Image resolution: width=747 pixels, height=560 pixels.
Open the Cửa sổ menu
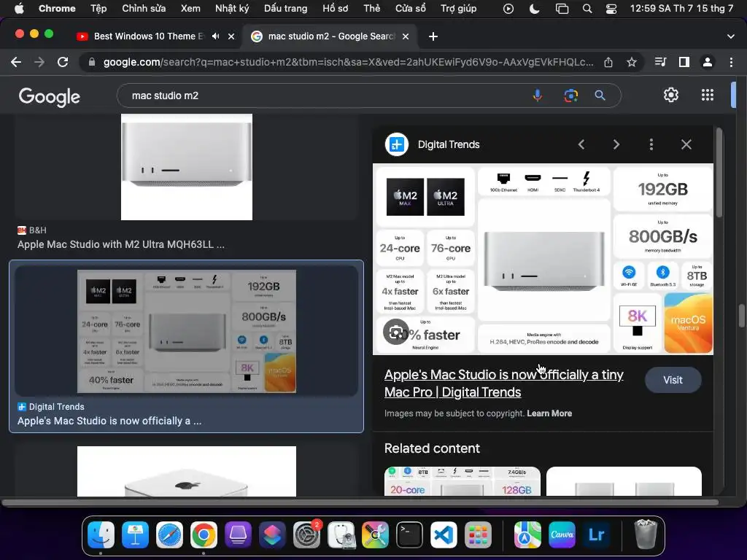[x=411, y=9]
